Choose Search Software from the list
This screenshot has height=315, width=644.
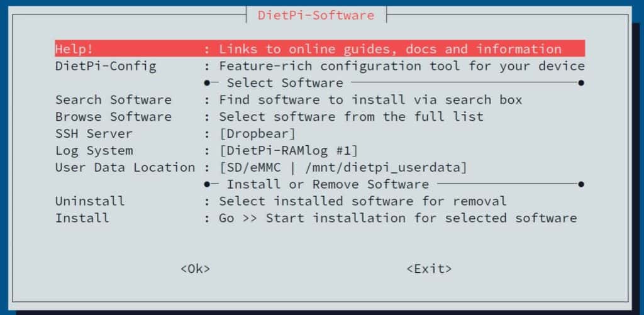113,100
